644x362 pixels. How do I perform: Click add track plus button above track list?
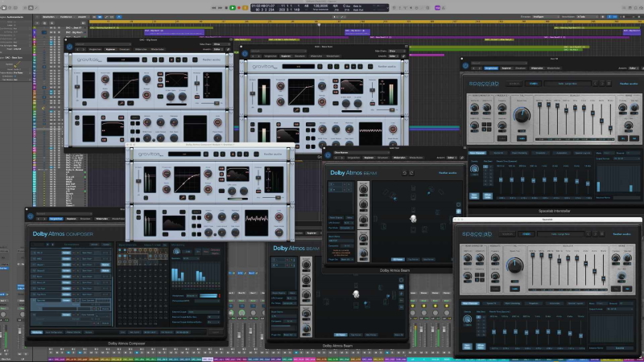[x=38, y=23]
